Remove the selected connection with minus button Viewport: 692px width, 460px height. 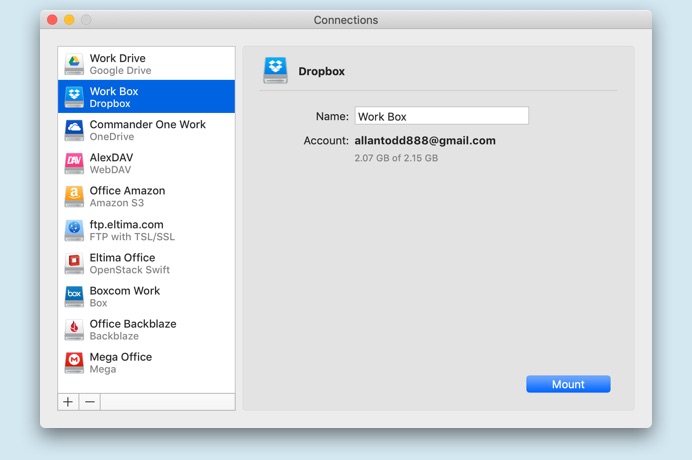90,402
